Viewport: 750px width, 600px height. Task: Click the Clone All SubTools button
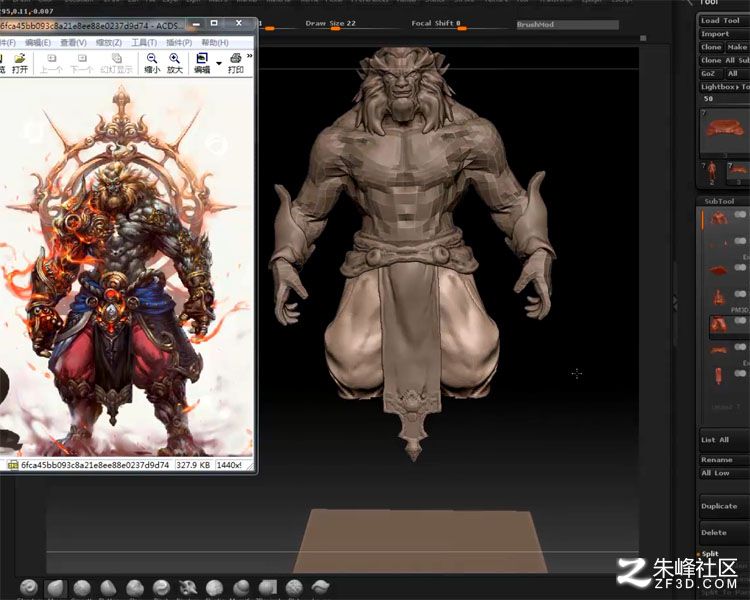click(x=724, y=60)
